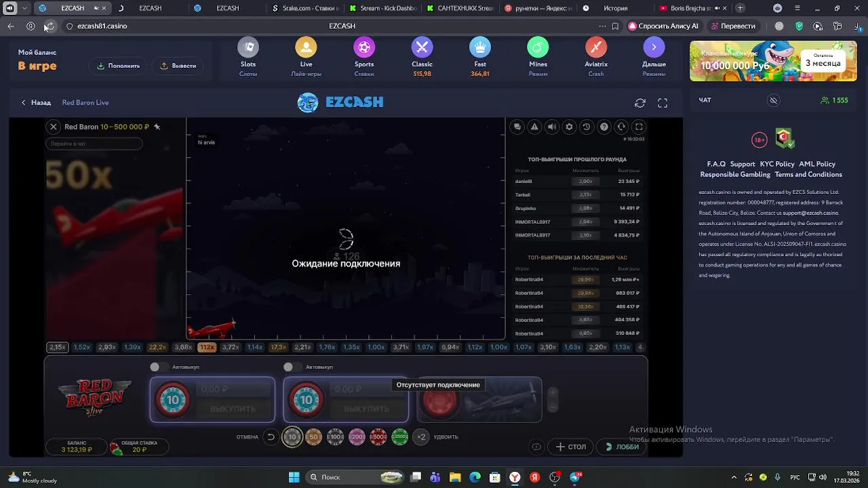Open the Aviatrix crash game
The image size is (868, 488).
click(x=596, y=47)
